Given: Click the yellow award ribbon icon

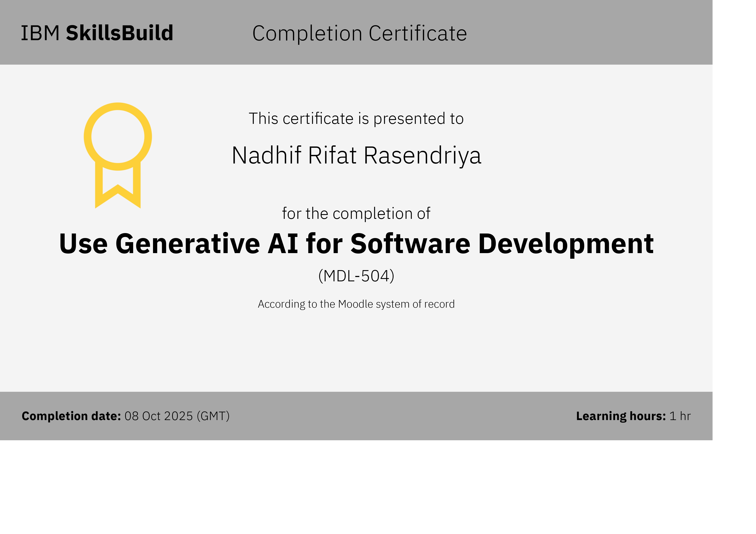Looking at the screenshot, I should coord(118,155).
